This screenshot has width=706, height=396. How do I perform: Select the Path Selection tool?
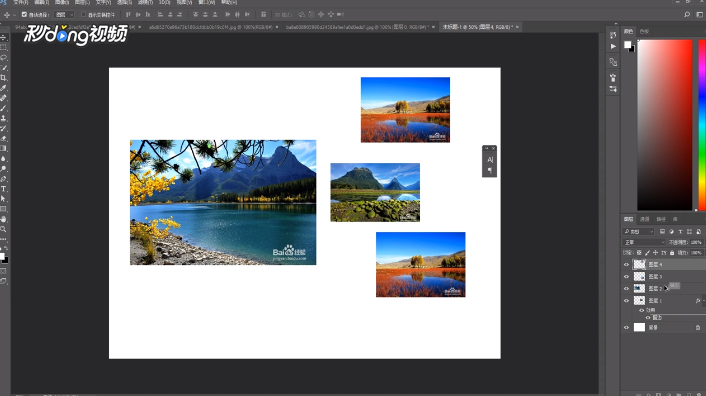tap(4, 198)
